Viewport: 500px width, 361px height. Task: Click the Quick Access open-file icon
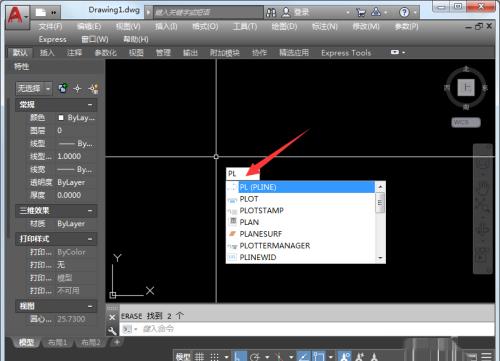pos(41,12)
